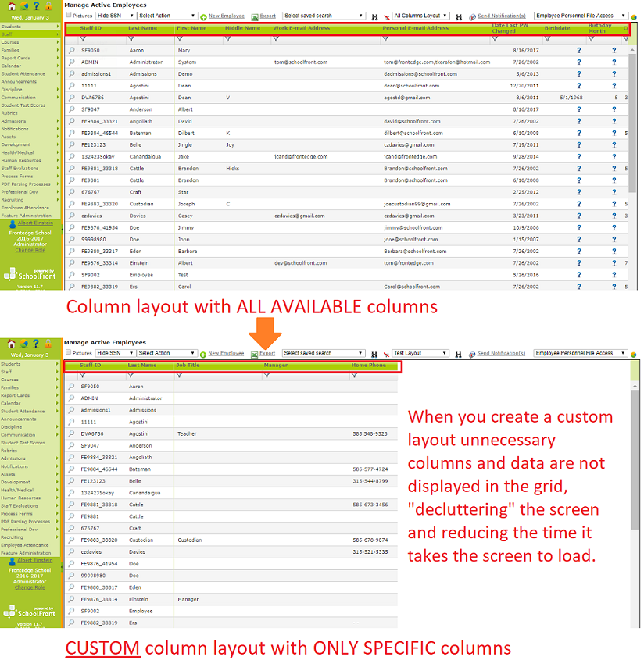Viewport: 644px width, 660px height.
Task: Click Birthdate question mark icon in Mary's row
Action: [579, 50]
